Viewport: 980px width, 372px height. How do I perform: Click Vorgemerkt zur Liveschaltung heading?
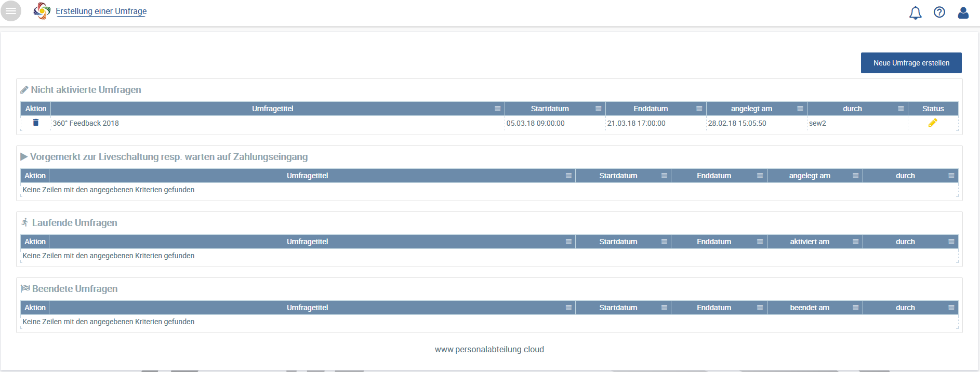(x=169, y=157)
